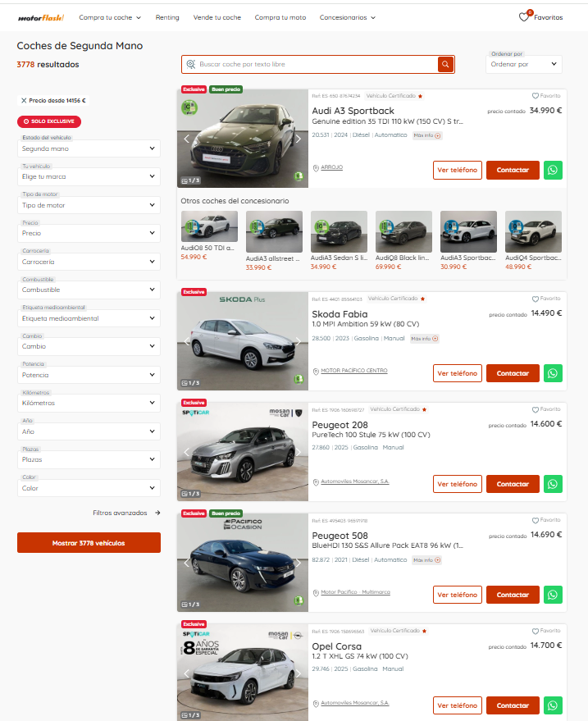Image resolution: width=588 pixels, height=721 pixels.
Task: Expand the Cambio dropdown
Action: tap(89, 346)
